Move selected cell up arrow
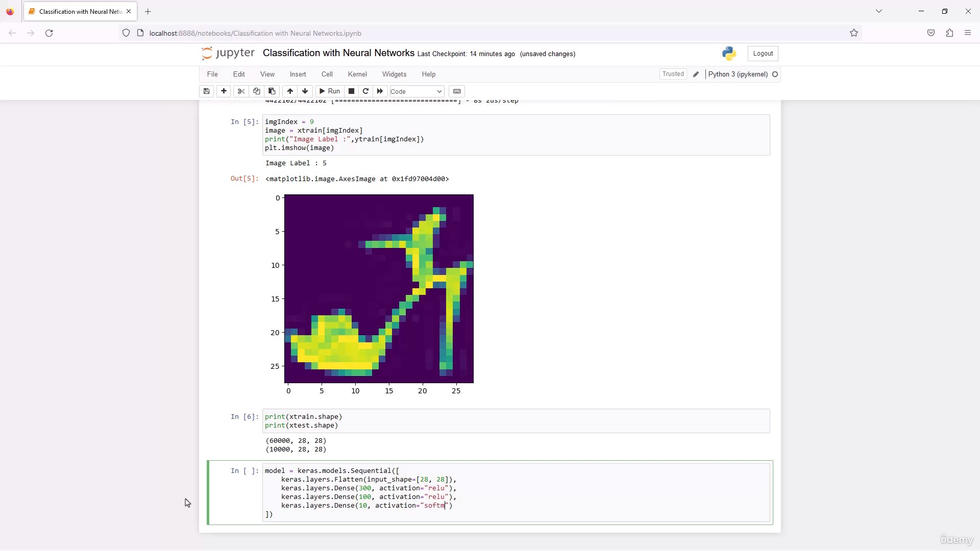 290,91
